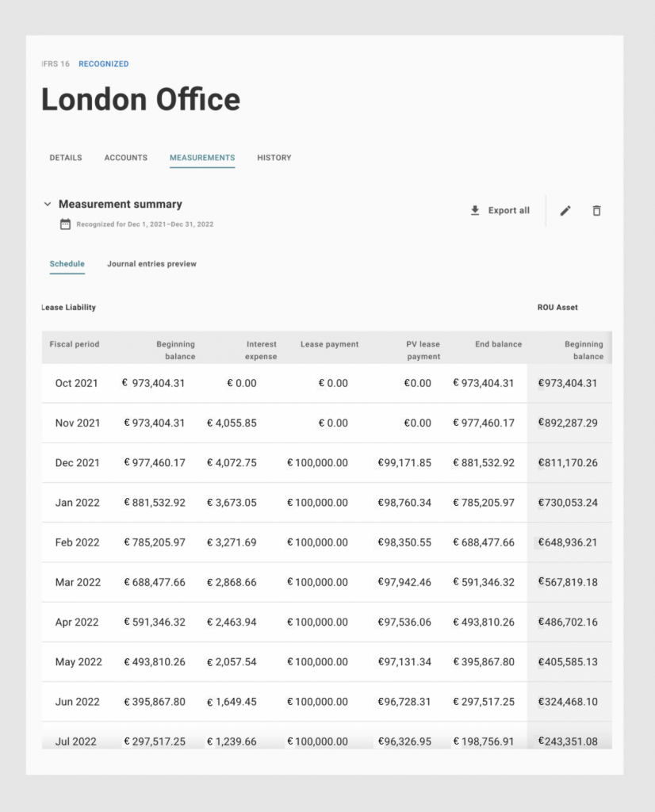This screenshot has height=812, width=655.
Task: Click the Interest expense column header
Action: pos(261,350)
